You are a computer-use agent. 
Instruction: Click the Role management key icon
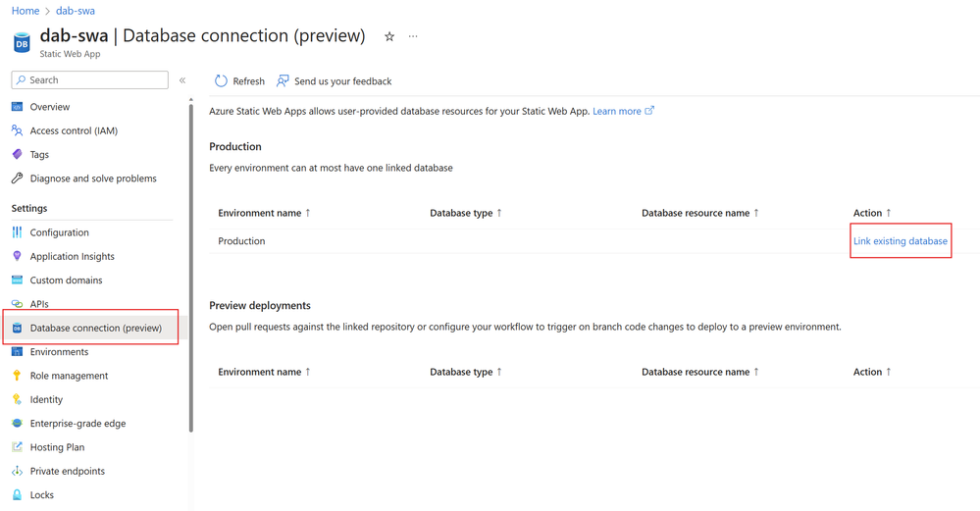coord(17,376)
